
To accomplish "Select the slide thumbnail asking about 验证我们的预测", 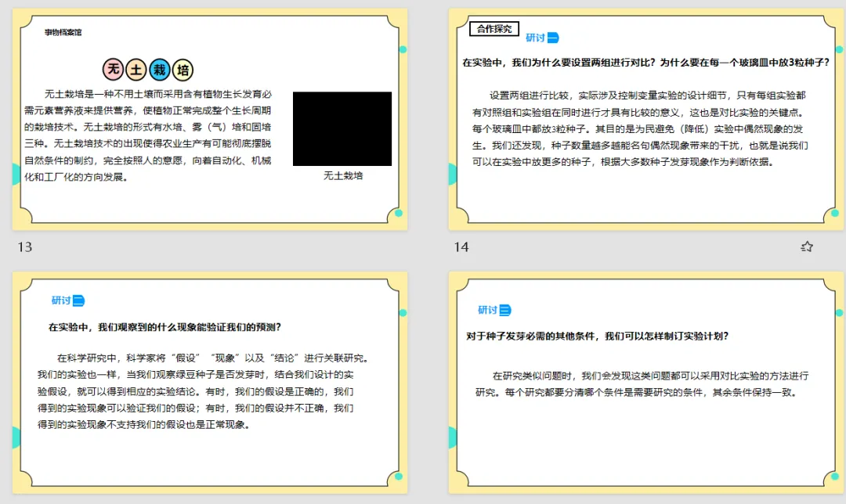I will tap(210, 383).
